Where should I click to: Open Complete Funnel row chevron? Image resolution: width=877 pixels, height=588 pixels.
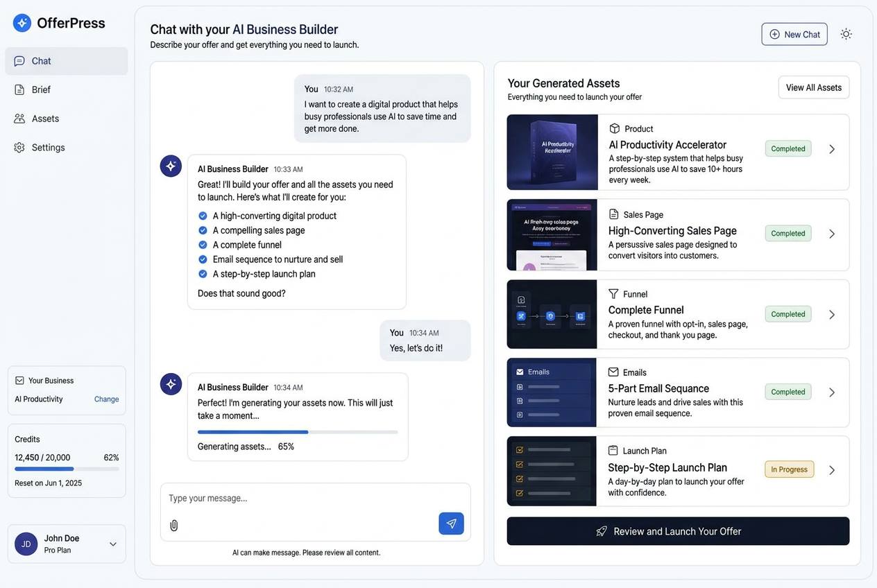(832, 314)
